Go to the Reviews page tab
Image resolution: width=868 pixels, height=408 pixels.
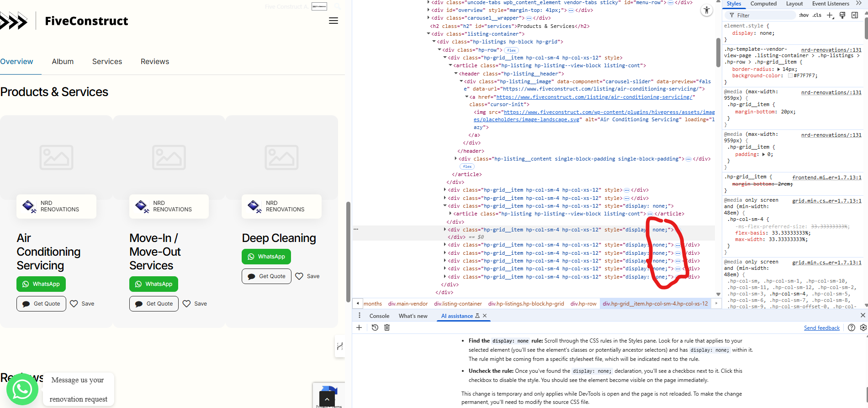coord(155,61)
